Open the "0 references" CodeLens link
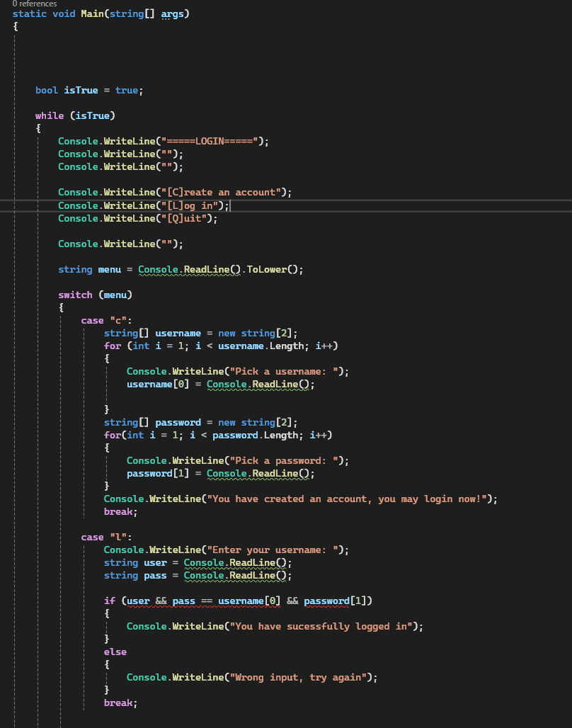Image resolution: width=572 pixels, height=728 pixels. (x=35, y=4)
